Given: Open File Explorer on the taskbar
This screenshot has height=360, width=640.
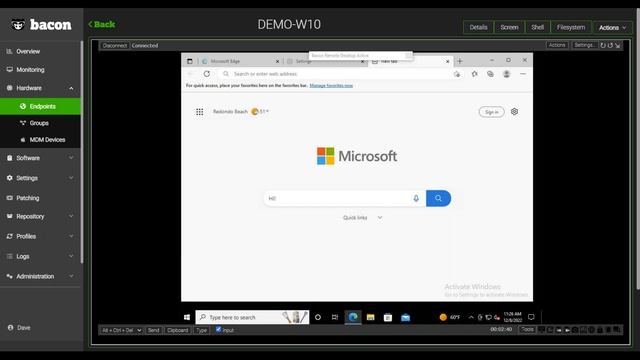Looking at the screenshot, I should click(x=371, y=317).
